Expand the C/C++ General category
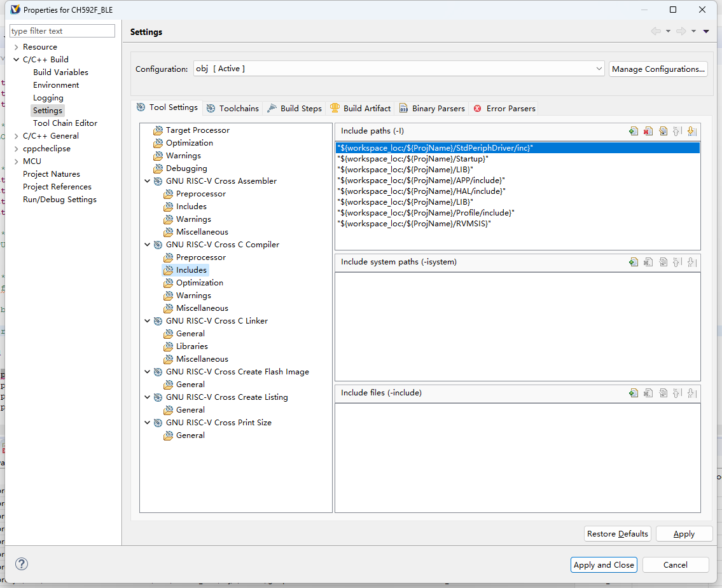 click(x=16, y=136)
